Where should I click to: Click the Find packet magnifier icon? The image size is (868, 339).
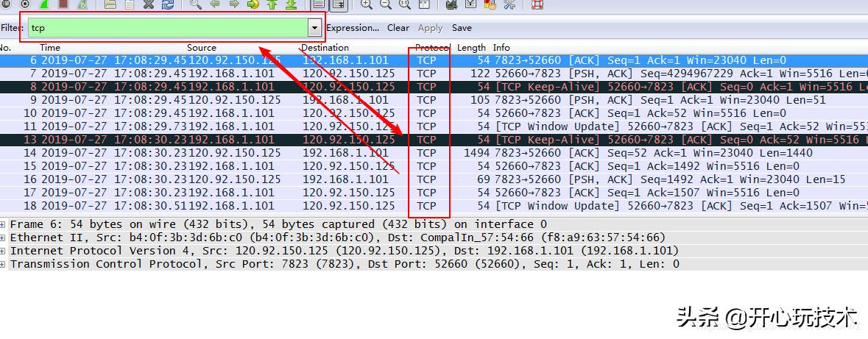click(x=195, y=4)
